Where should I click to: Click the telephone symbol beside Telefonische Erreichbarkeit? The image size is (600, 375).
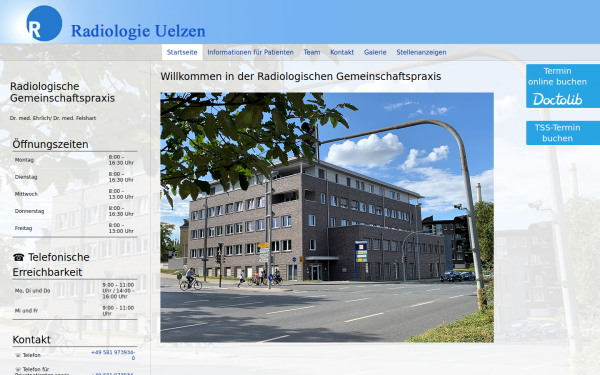click(x=18, y=258)
